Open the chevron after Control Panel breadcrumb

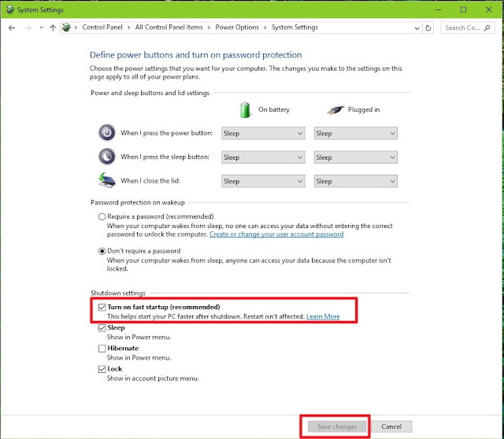(x=128, y=28)
